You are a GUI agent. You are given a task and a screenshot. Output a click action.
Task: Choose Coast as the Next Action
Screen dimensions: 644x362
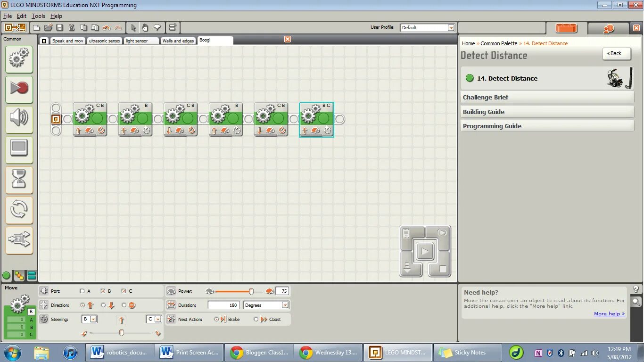[x=256, y=319]
